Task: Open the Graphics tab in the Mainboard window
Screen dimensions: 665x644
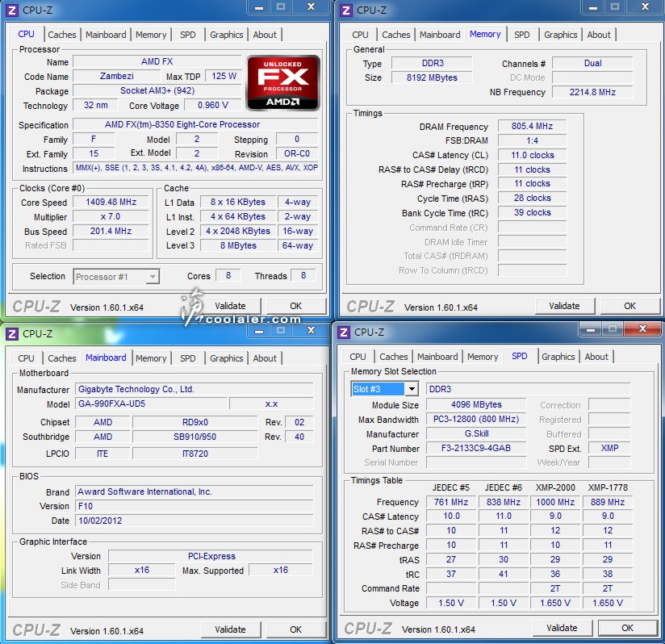Action: coord(227,358)
